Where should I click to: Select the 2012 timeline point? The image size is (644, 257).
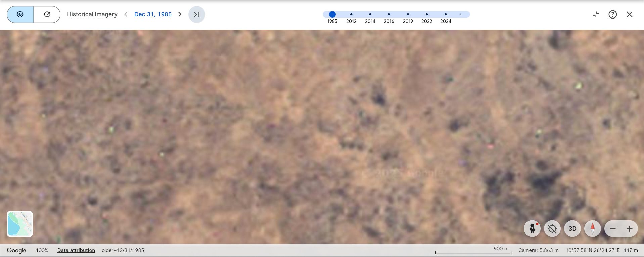point(351,14)
